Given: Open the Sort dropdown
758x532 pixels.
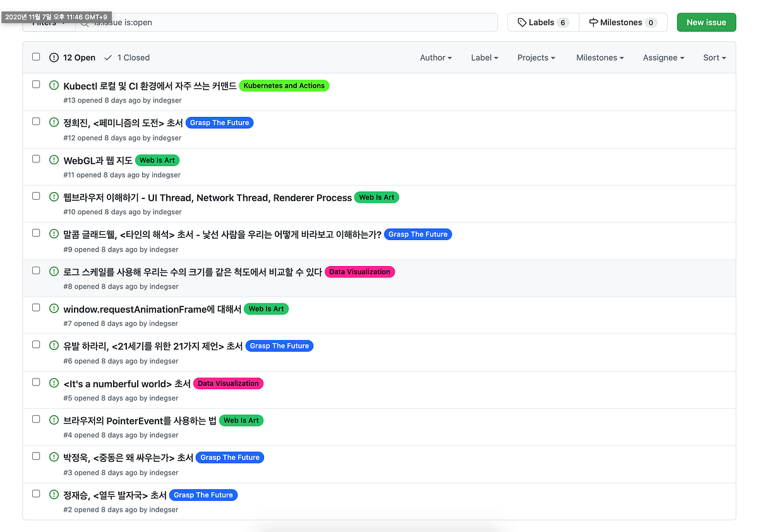Looking at the screenshot, I should 714,57.
